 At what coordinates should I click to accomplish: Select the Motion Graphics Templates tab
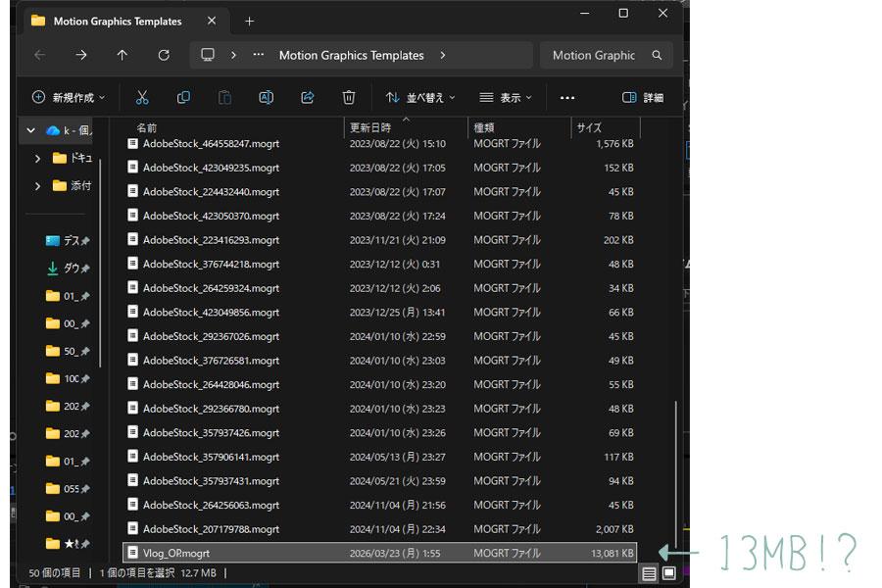point(117,21)
